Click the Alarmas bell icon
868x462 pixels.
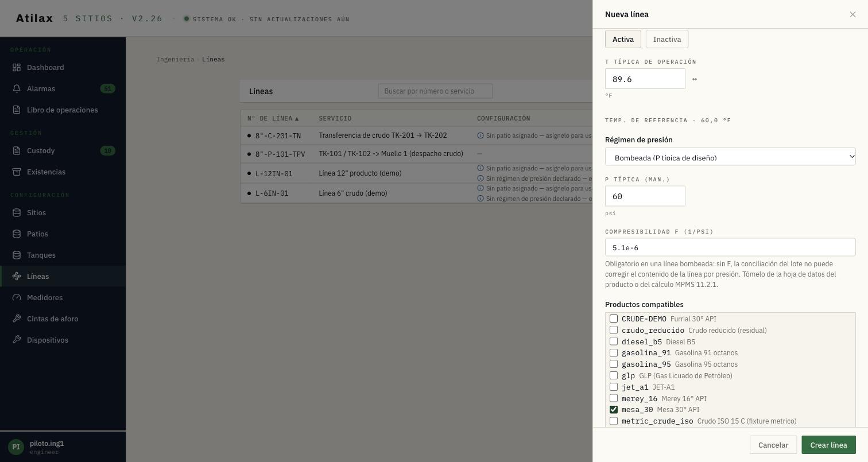[x=17, y=89]
